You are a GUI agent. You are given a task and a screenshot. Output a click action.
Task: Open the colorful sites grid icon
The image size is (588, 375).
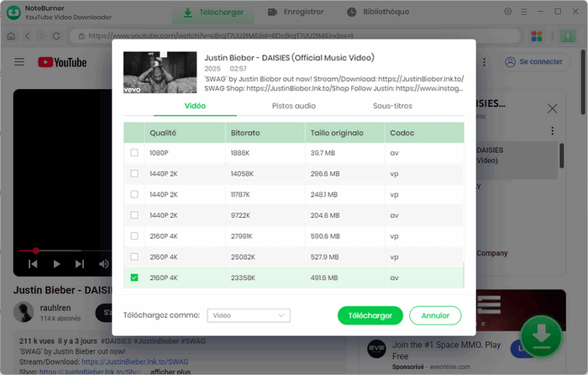537,36
